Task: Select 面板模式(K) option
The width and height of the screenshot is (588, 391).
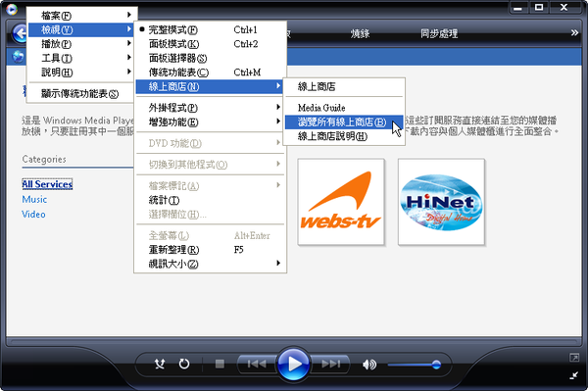Action: [210, 44]
